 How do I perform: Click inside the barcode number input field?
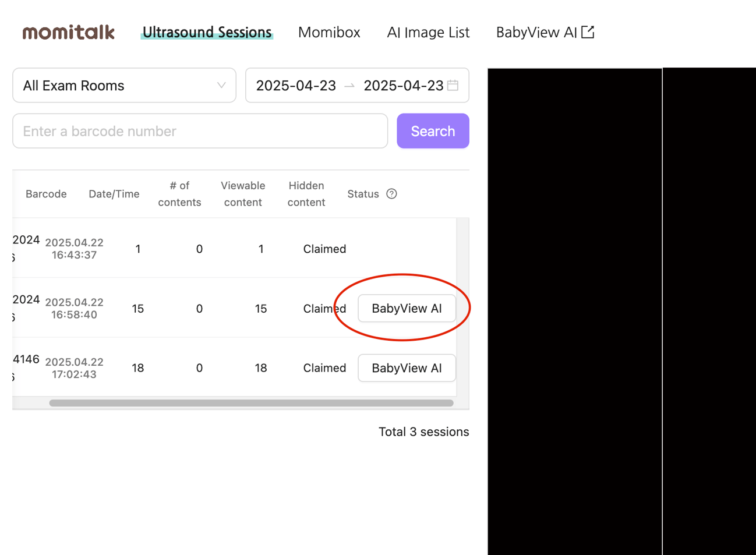point(200,130)
